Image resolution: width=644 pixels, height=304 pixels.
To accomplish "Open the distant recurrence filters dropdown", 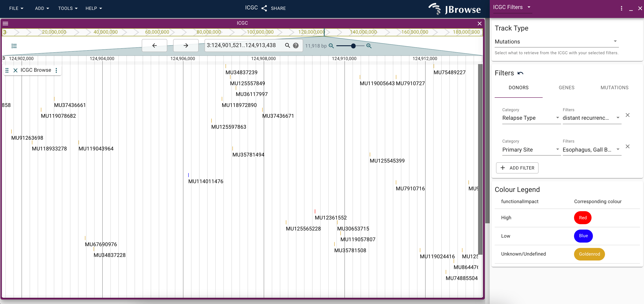I will click(591, 118).
